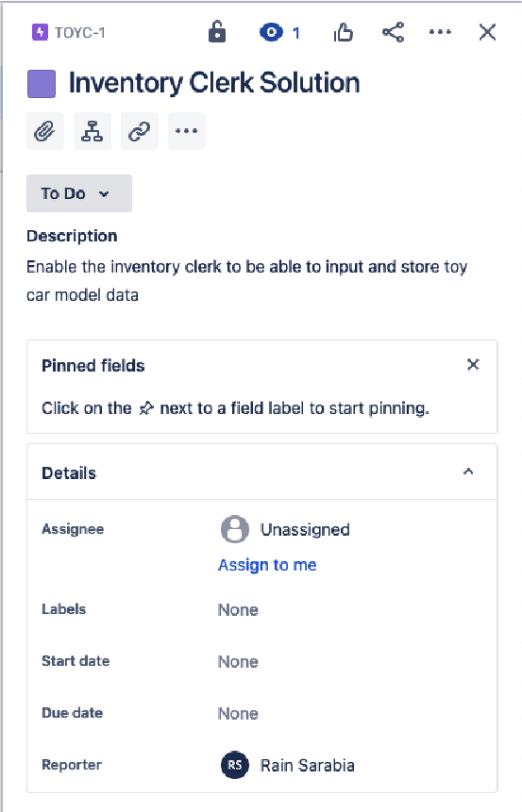Click the Assign to me link
522x812 pixels.
click(x=267, y=565)
